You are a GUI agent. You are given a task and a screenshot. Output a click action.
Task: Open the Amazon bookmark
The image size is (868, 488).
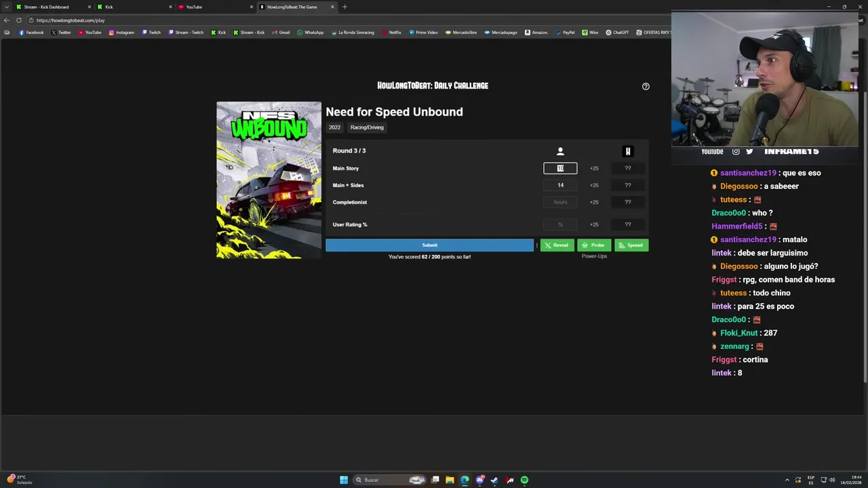(536, 33)
